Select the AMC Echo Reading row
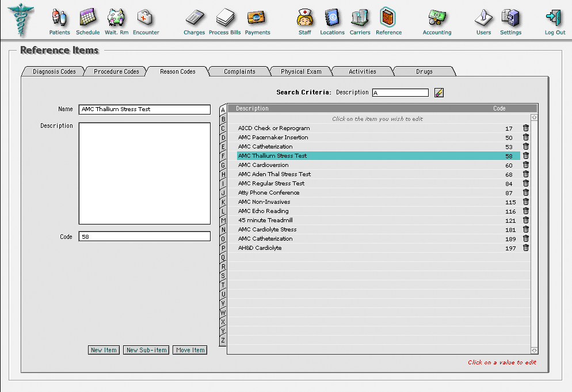This screenshot has height=392, width=572. [378, 211]
